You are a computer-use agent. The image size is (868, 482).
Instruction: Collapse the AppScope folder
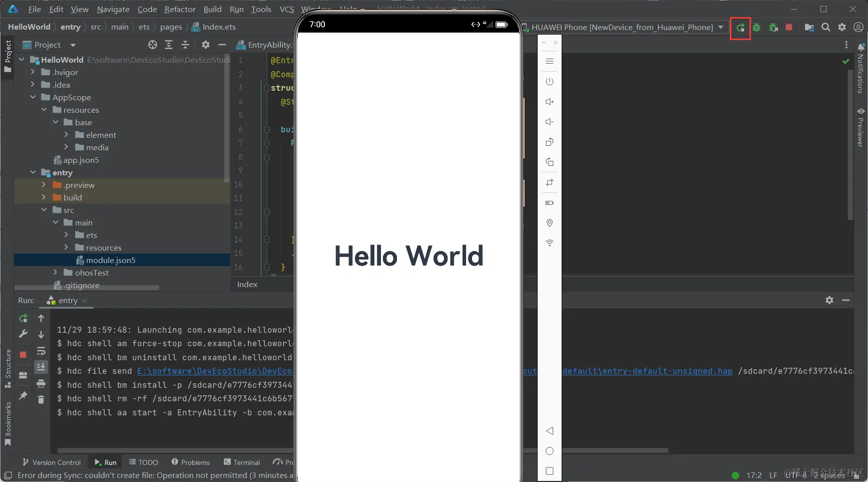point(33,97)
